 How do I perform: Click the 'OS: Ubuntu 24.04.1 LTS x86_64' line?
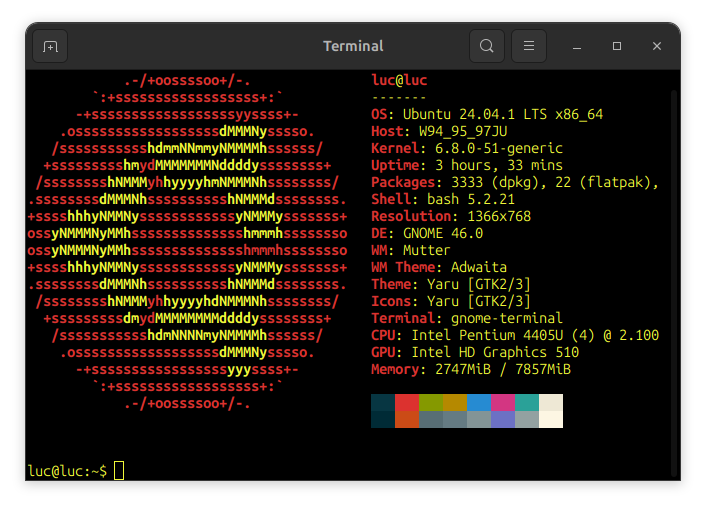pyautogui.click(x=487, y=114)
